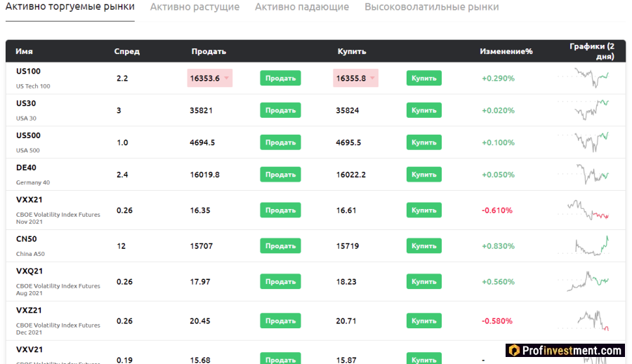Click Продать button for VXQ21
The height and width of the screenshot is (364, 632).
point(280,282)
